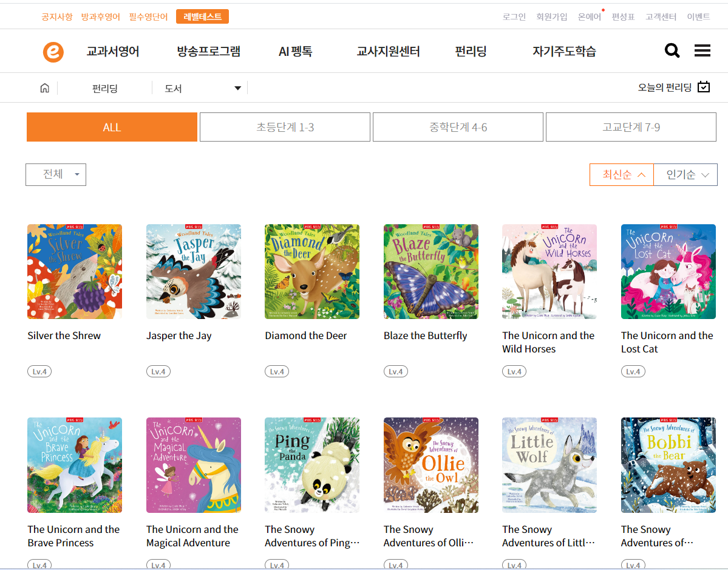Click 로그인 link

[514, 17]
